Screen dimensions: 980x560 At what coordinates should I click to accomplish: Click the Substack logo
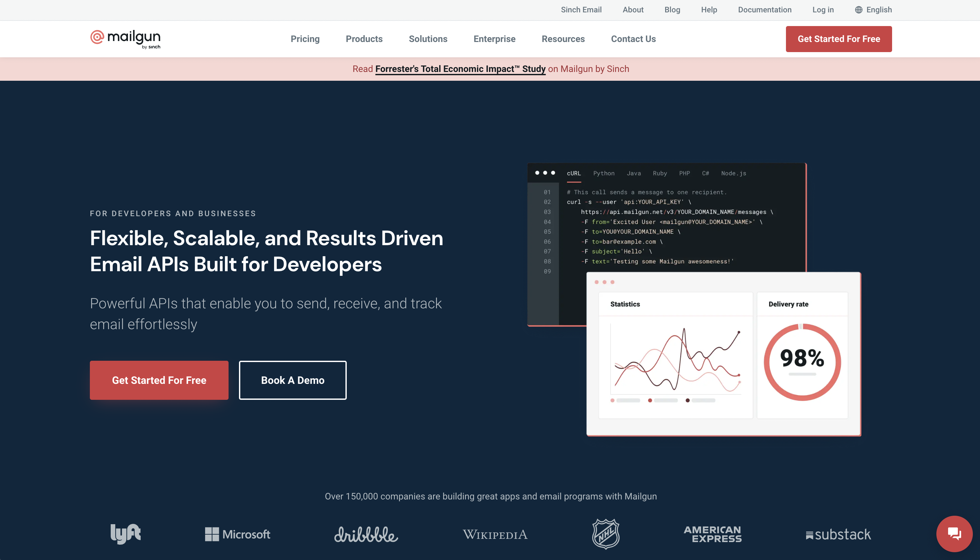(x=838, y=534)
